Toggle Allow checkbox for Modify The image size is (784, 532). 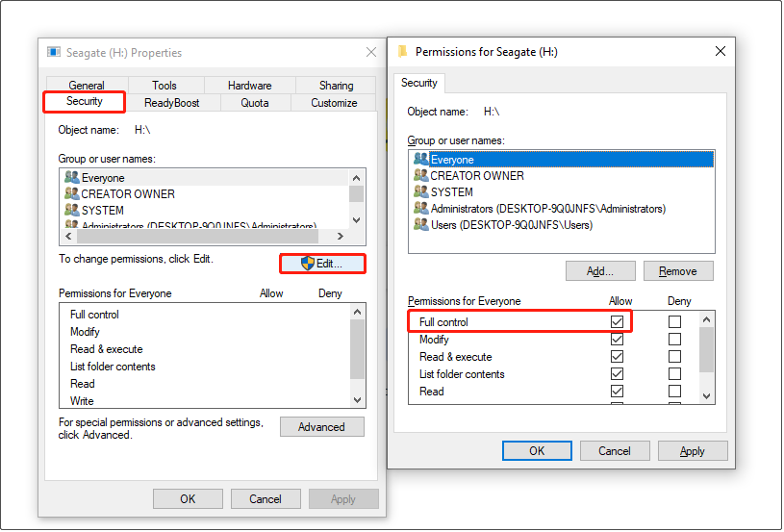617,339
